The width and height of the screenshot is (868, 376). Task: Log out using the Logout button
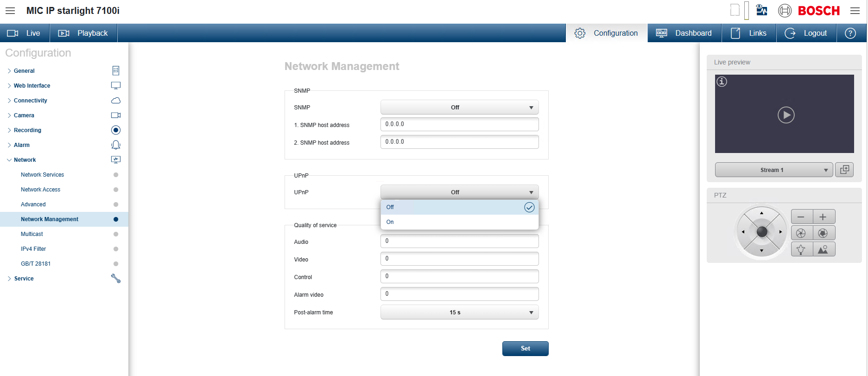[806, 33]
